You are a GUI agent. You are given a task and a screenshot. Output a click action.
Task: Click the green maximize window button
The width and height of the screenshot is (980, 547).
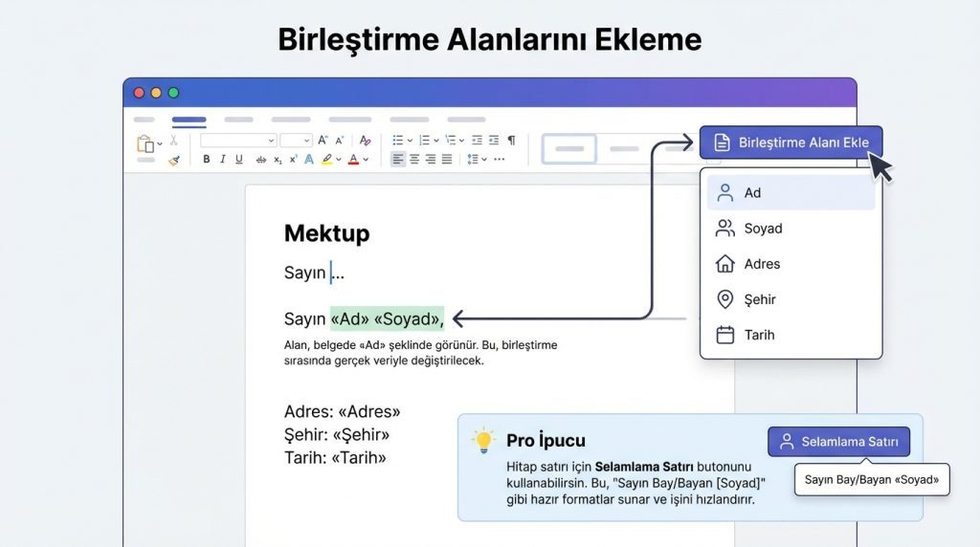pyautogui.click(x=174, y=93)
